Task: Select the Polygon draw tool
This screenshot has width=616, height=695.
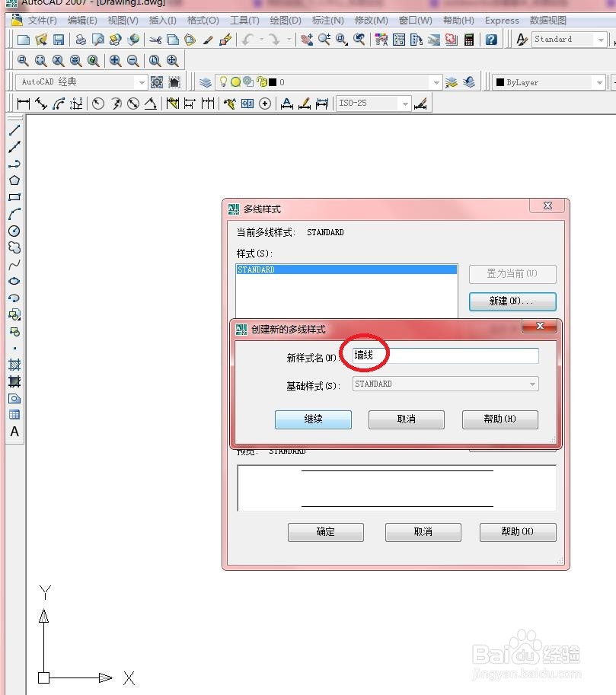Action: click(x=14, y=180)
